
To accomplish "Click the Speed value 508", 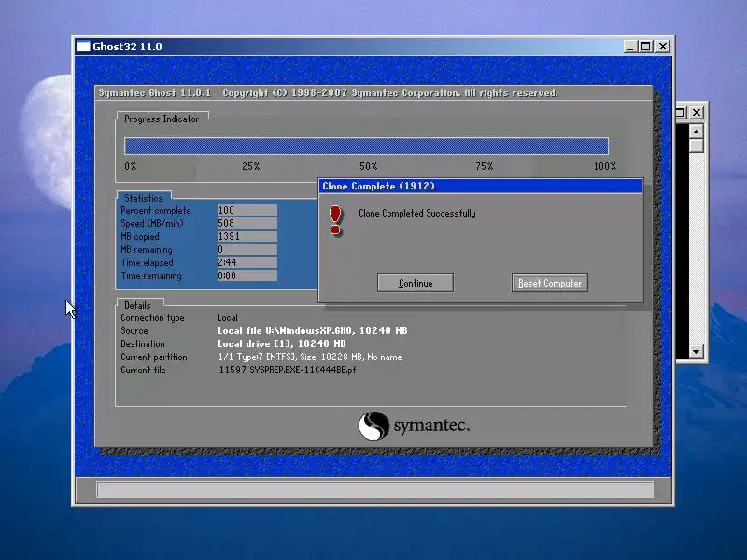I will [x=247, y=223].
